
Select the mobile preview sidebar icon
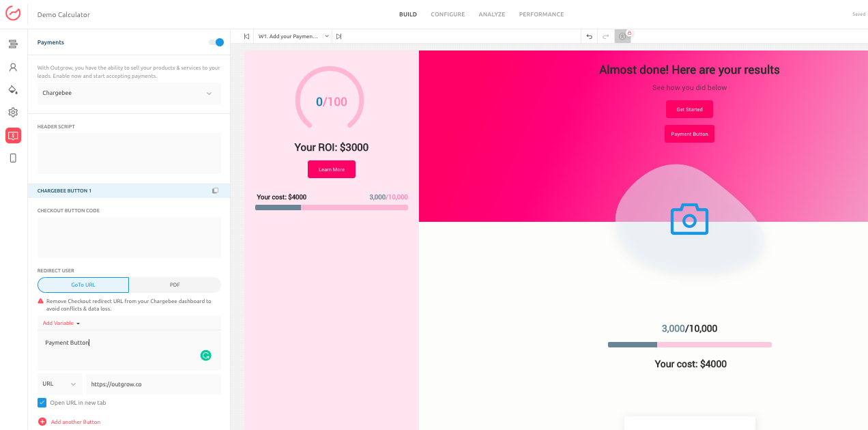(13, 158)
